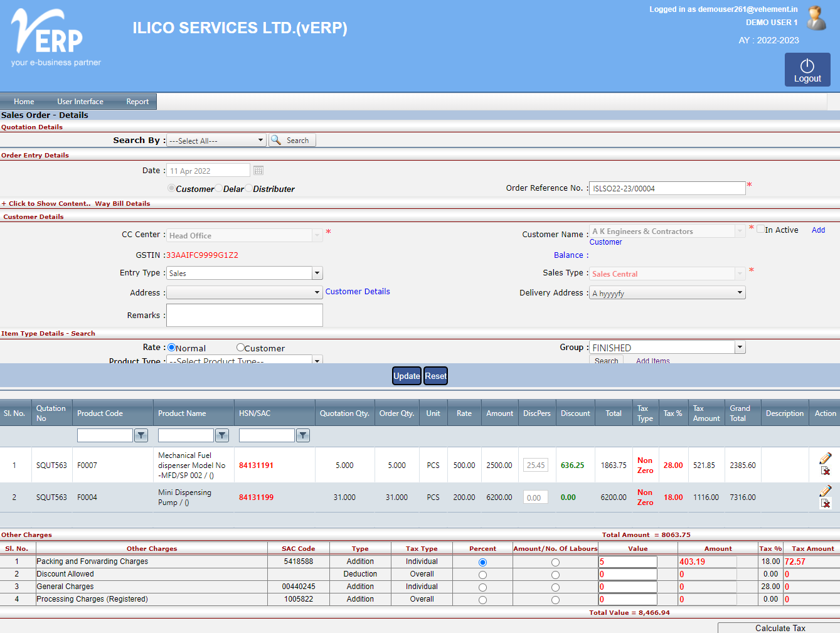
Task: Edit row F0007 with pencil icon
Action: [x=826, y=459]
